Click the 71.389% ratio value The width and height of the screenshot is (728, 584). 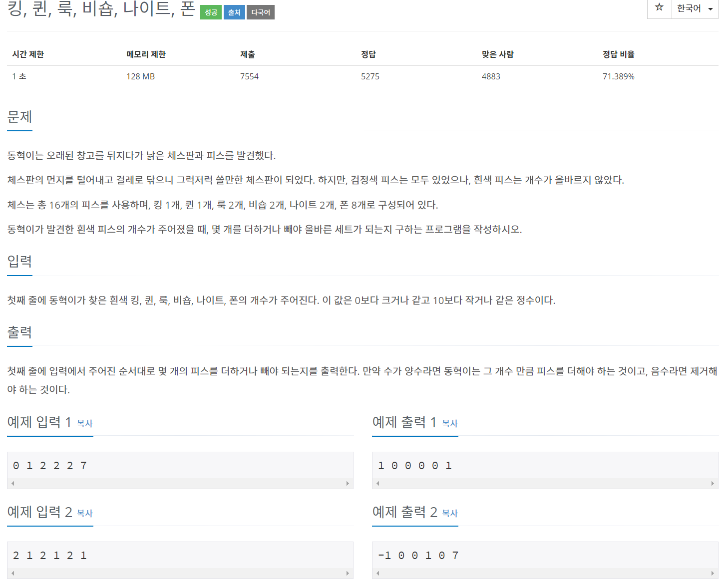point(619,76)
